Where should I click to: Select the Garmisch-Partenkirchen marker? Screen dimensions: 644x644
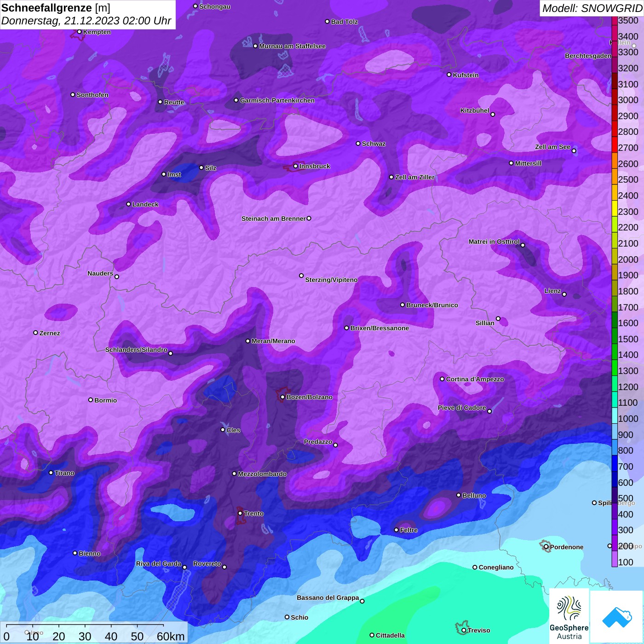point(236,100)
